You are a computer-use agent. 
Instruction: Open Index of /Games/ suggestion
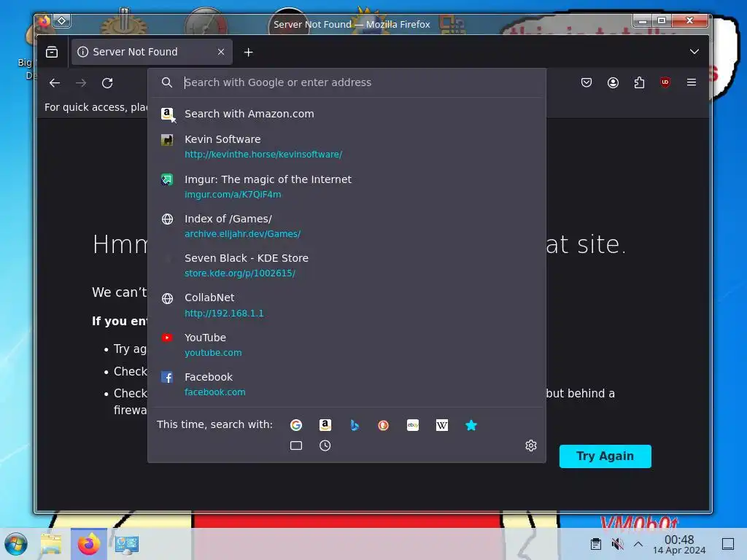pos(347,226)
